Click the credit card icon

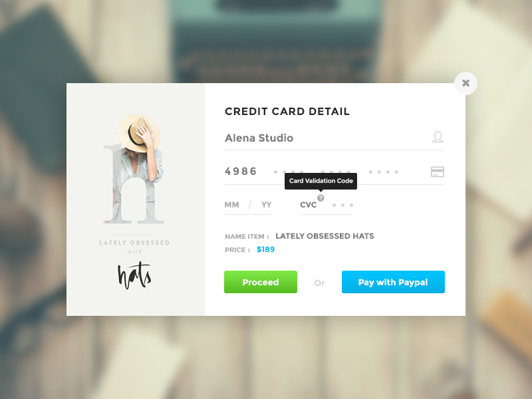click(438, 172)
